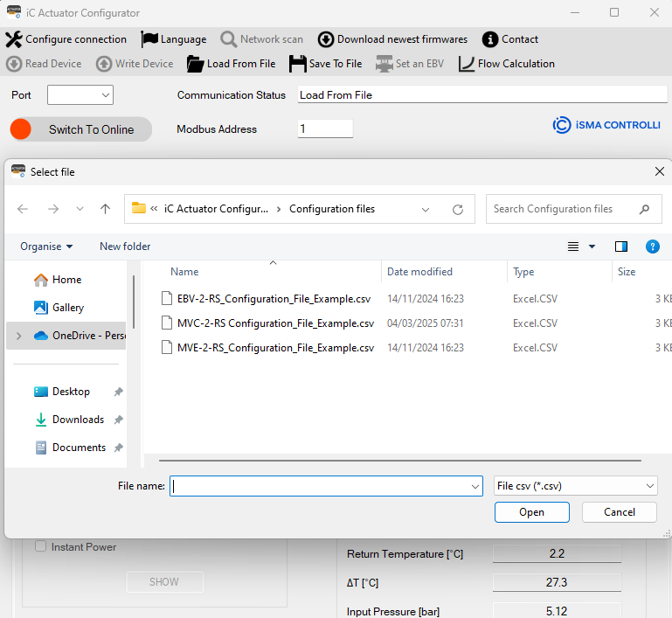Viewport: 672px width, 618px height.
Task: Click navigation pane vertical scrollbar
Action: pos(134,302)
